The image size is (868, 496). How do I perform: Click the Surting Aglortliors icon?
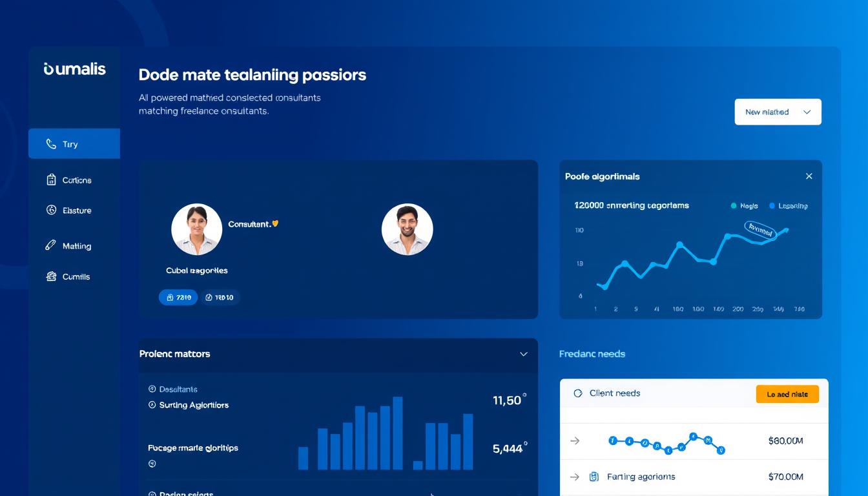point(151,405)
